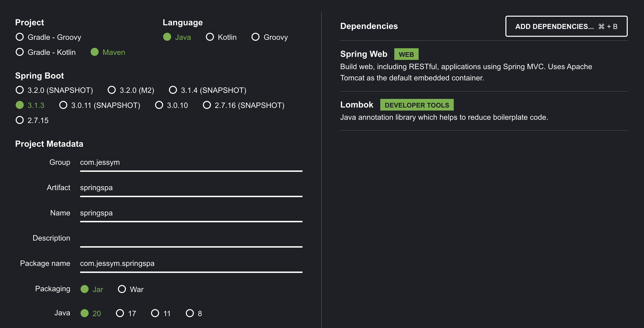644x328 pixels.
Task: Click the Project heading
Action: [30, 22]
